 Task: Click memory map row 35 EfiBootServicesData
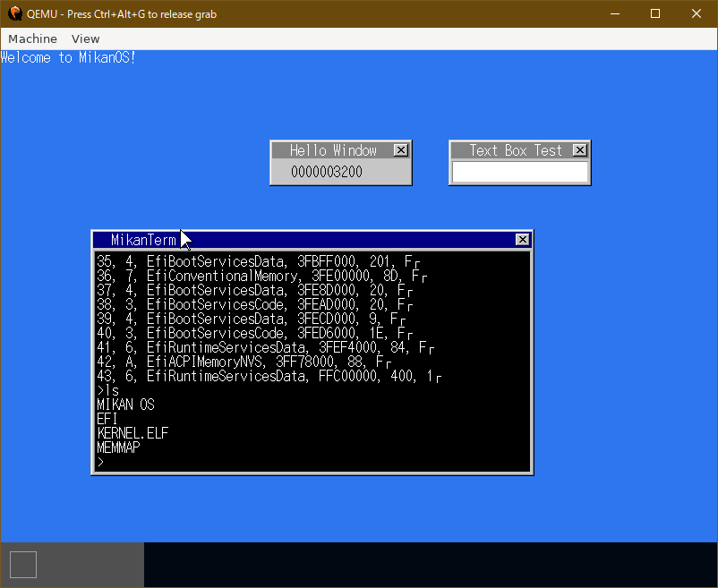click(258, 261)
